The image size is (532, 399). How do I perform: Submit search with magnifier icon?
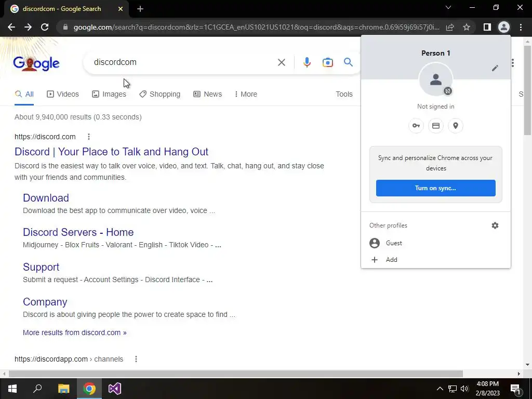point(348,62)
